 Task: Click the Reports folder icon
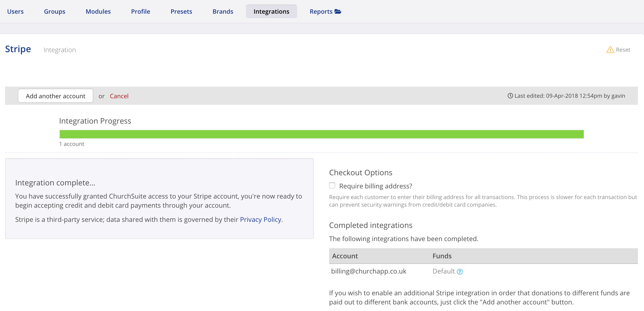338,12
